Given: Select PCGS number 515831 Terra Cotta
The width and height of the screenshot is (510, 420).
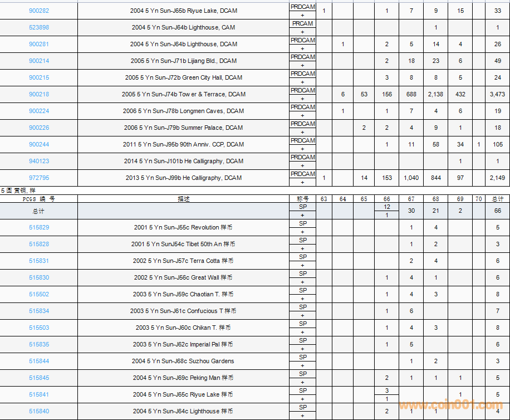Looking at the screenshot, I should [39, 261].
